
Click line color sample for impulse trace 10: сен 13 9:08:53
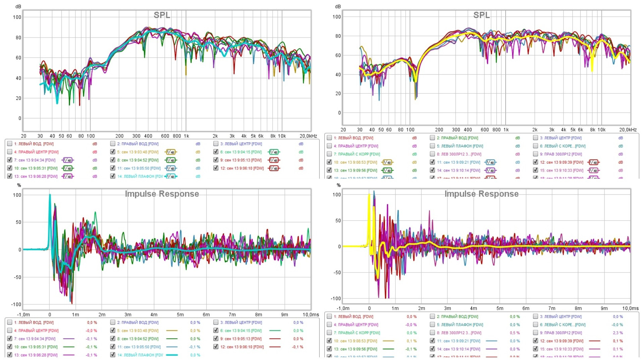point(388,341)
